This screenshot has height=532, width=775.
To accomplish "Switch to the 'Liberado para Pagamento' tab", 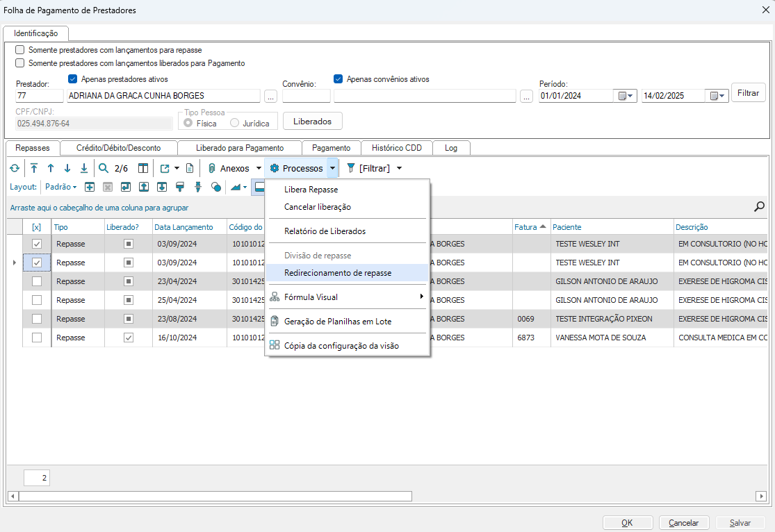I will (240, 148).
